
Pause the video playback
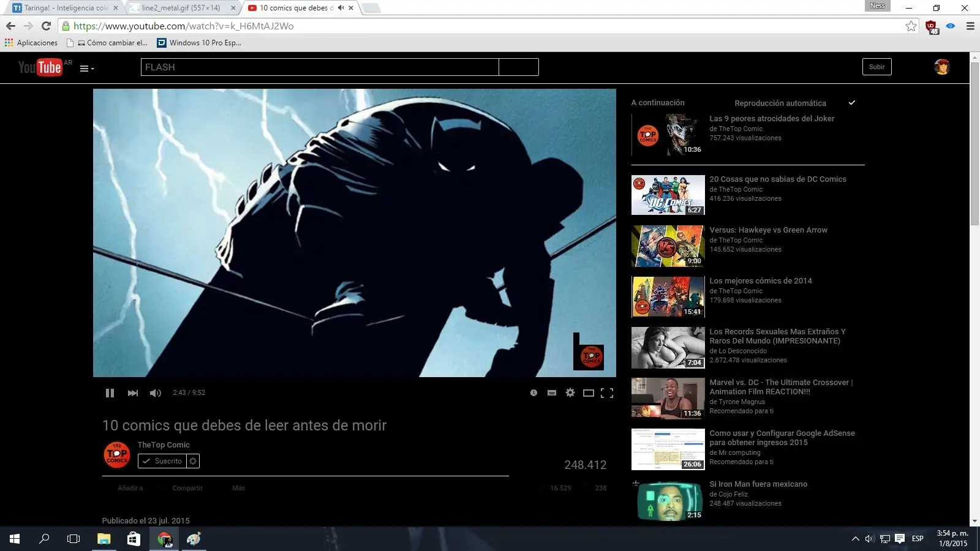tap(110, 393)
